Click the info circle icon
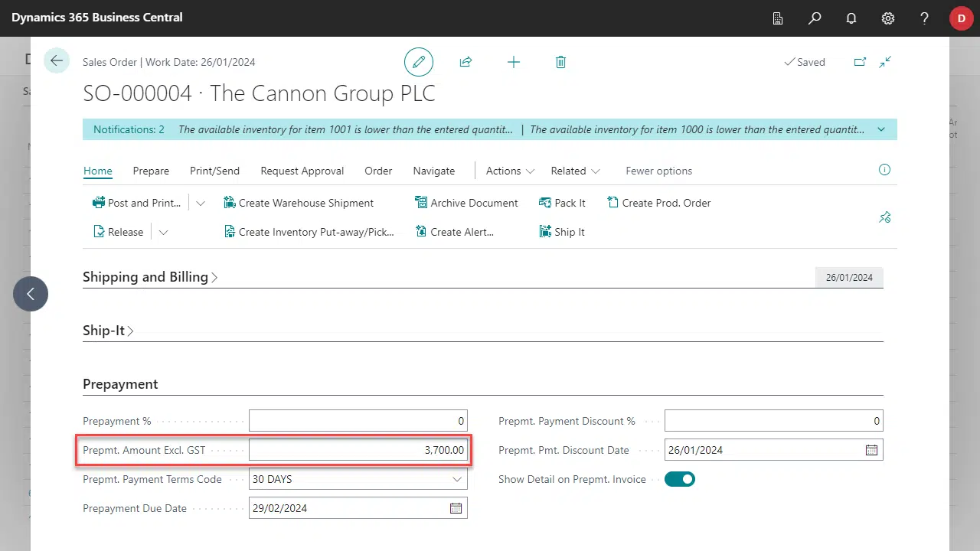 [x=885, y=170]
